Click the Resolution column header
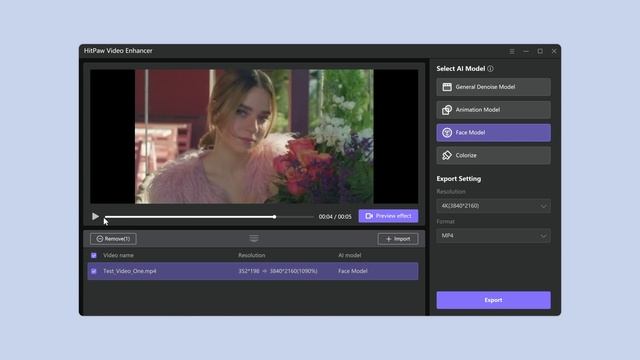 tap(251, 255)
